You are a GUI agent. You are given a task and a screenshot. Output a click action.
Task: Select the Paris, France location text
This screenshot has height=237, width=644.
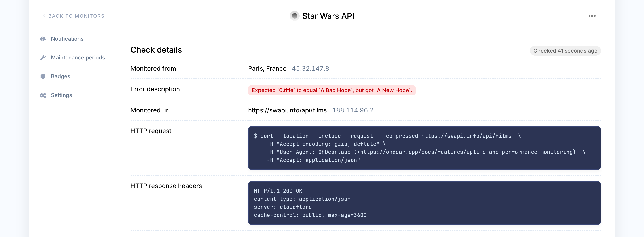[267, 68]
